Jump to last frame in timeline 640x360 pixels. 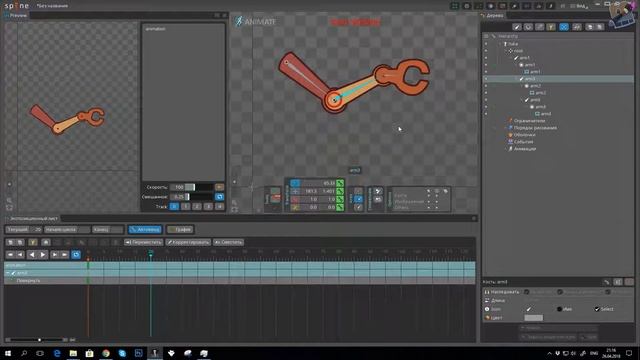[x=64, y=255]
